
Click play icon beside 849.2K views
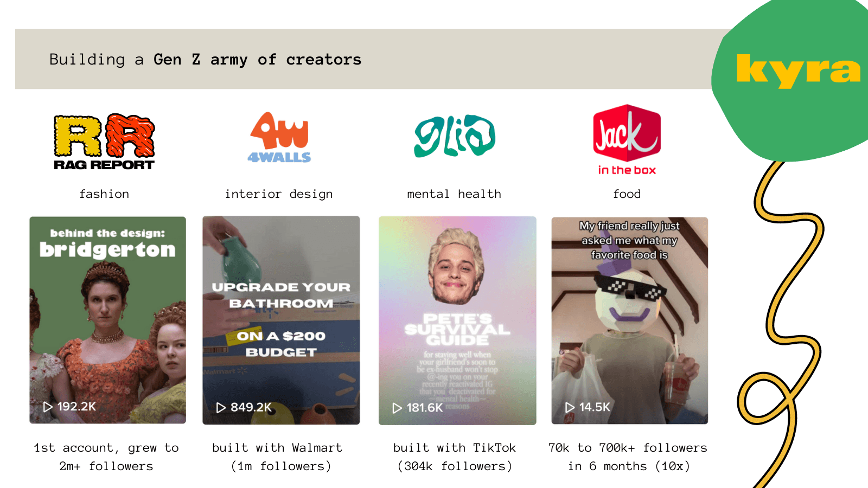tap(221, 408)
